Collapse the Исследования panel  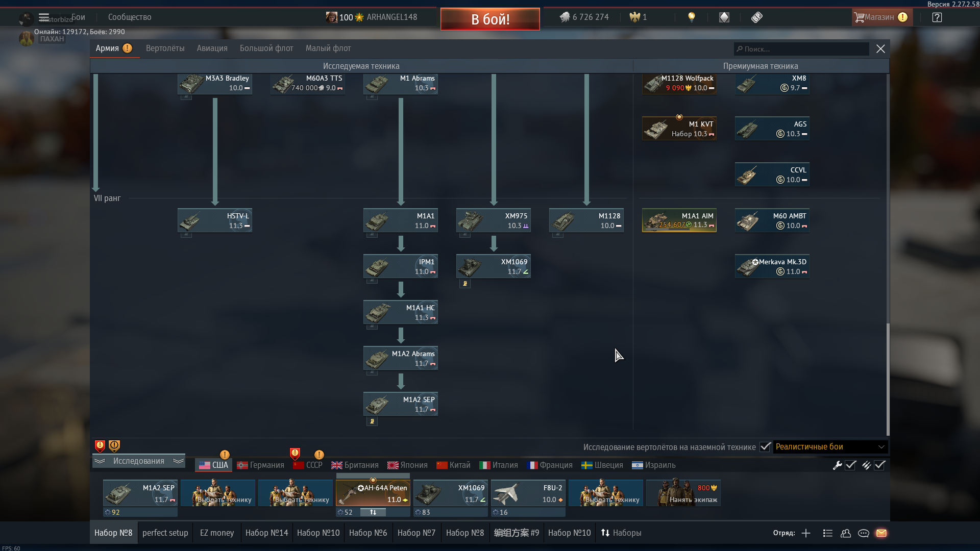tap(139, 461)
